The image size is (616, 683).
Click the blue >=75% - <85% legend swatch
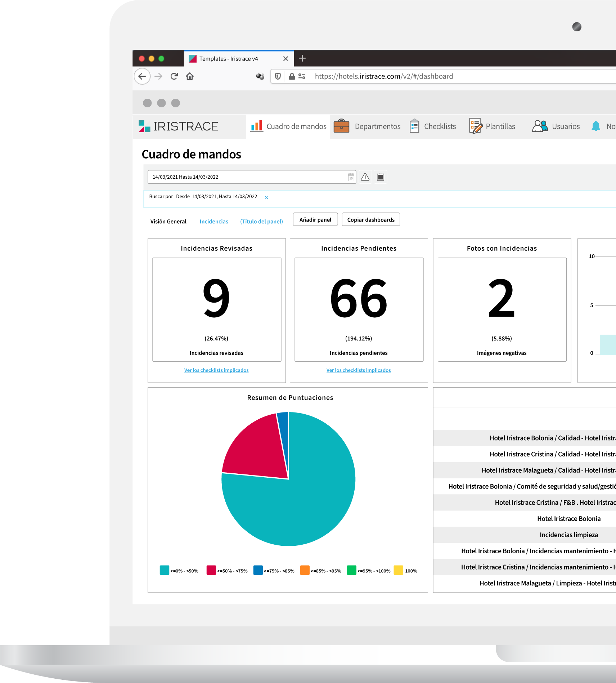point(258,570)
